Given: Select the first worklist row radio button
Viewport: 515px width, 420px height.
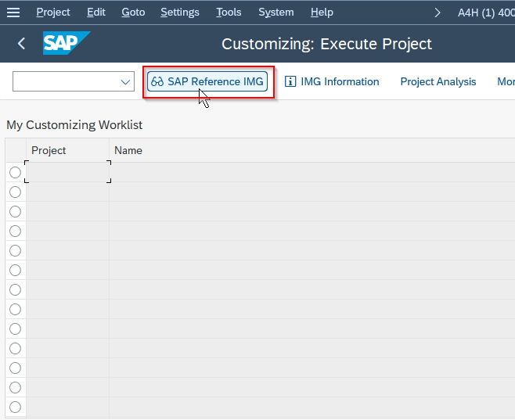Looking at the screenshot, I should coord(15,172).
